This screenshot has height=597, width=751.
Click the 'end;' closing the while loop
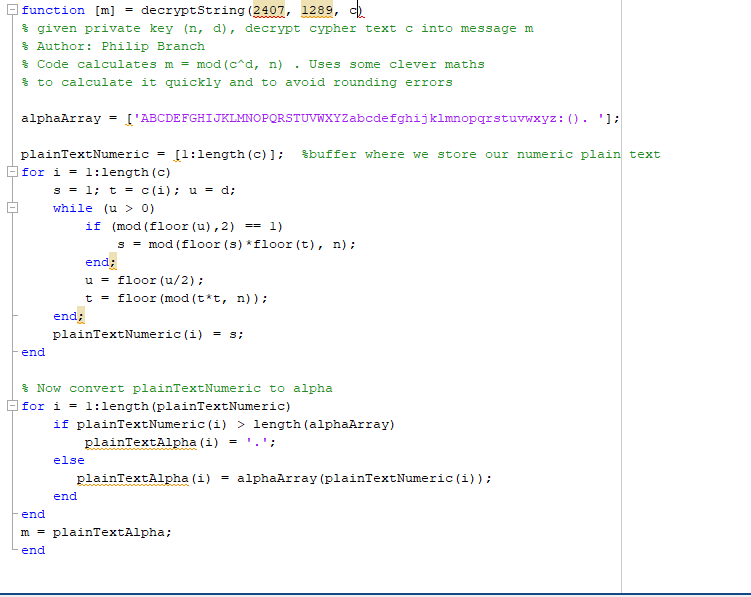68,316
